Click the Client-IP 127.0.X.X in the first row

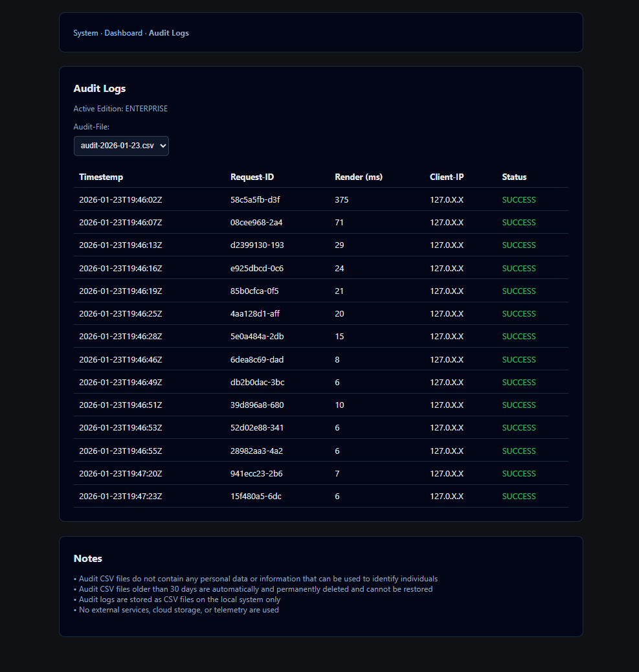(446, 199)
